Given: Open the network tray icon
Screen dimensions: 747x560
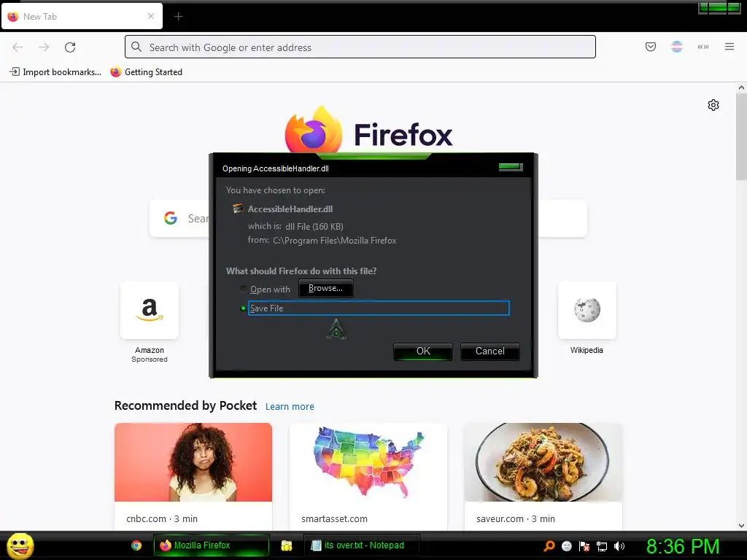Looking at the screenshot, I should [602, 546].
